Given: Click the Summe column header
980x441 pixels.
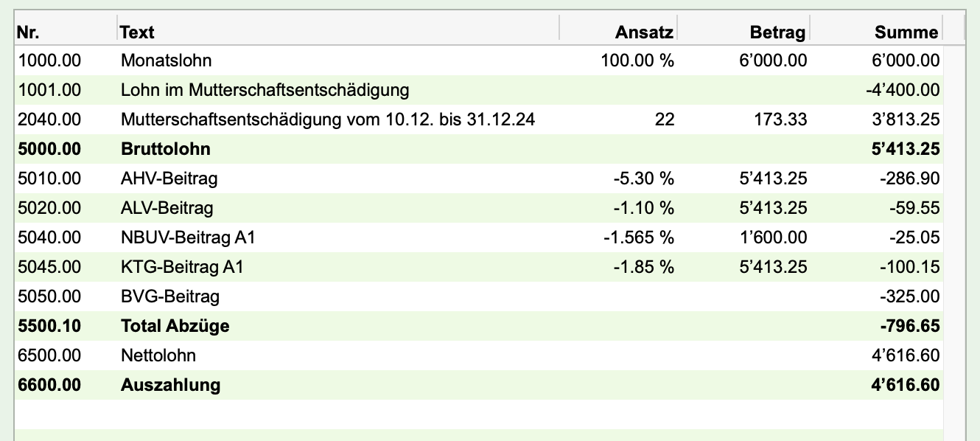Looking at the screenshot, I should click(x=876, y=32).
